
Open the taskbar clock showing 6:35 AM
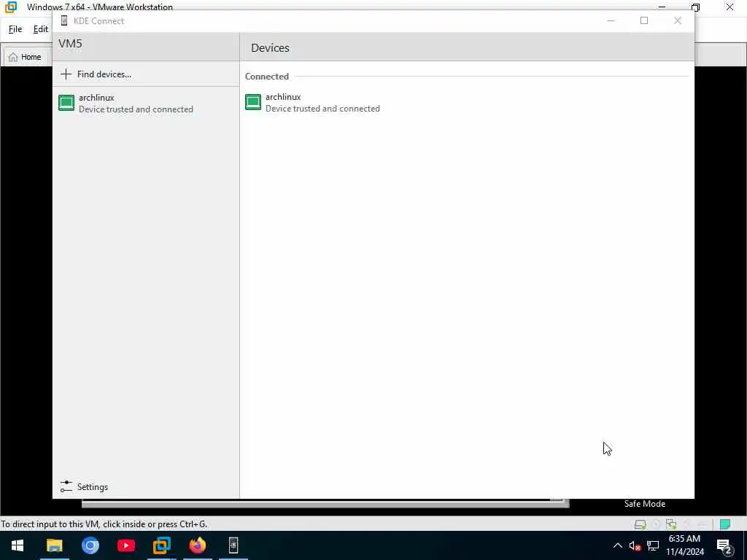[684, 545]
